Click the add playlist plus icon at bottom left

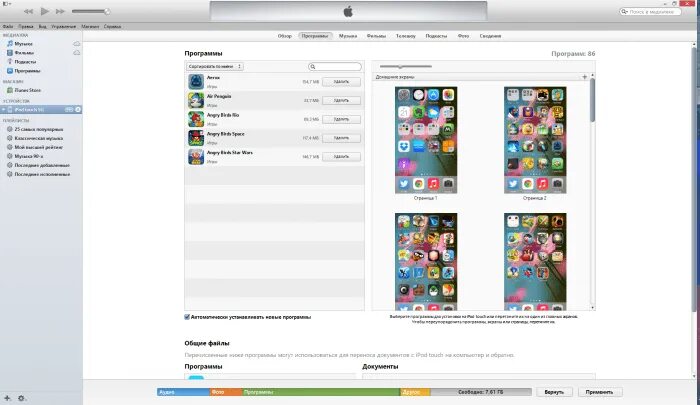7,398
